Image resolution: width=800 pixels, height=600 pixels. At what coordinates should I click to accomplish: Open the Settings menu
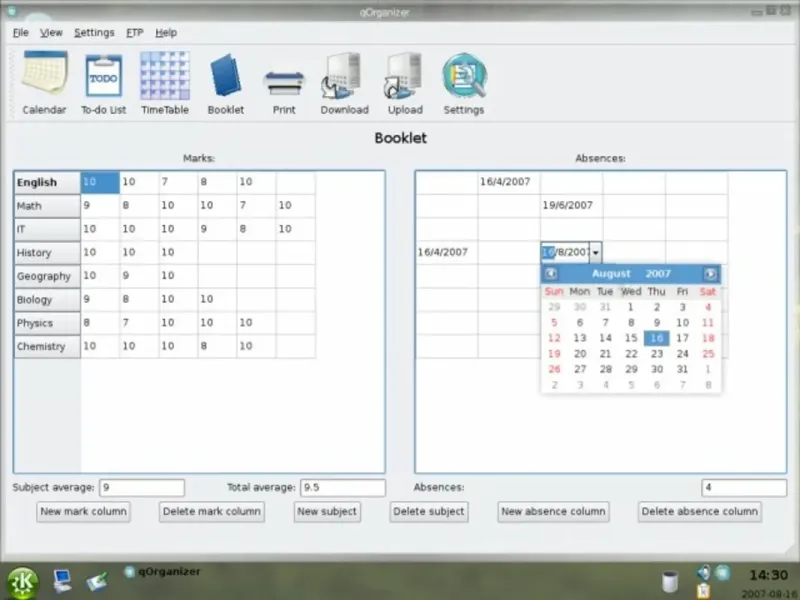tap(94, 33)
